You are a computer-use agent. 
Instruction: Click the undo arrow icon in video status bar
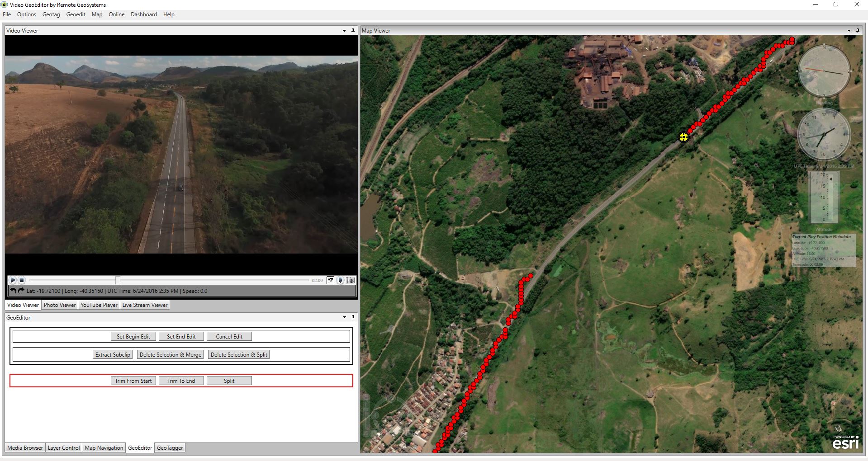pos(13,291)
